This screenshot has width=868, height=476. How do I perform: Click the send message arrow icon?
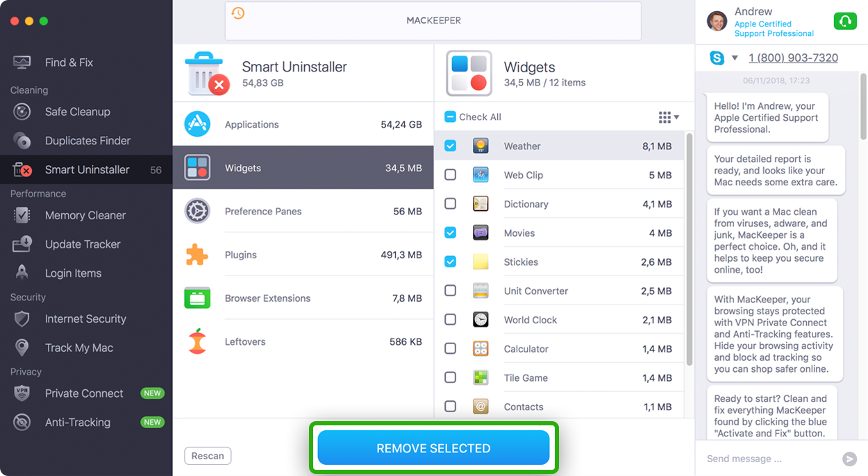pos(849,459)
